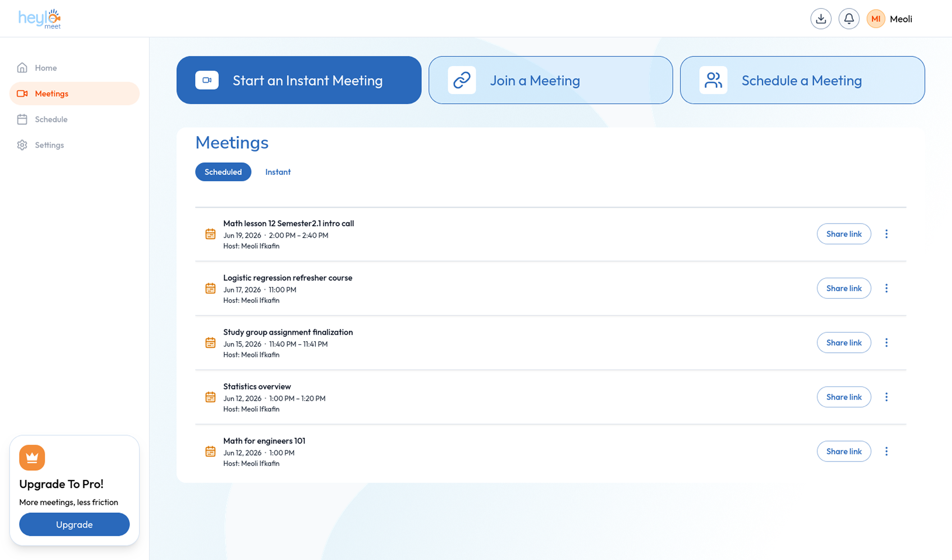Open Logistic regression refresher course title
This screenshot has width=952, height=560.
click(x=288, y=278)
